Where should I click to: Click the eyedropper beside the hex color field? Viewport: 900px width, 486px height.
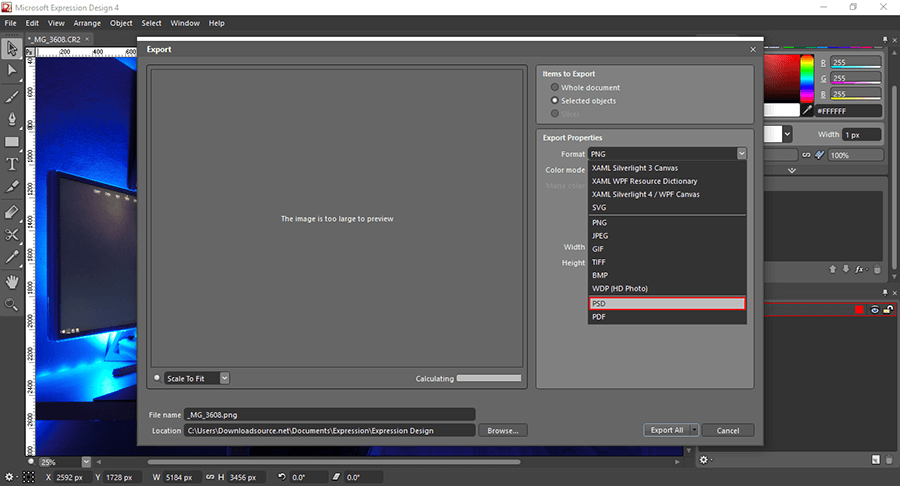807,110
